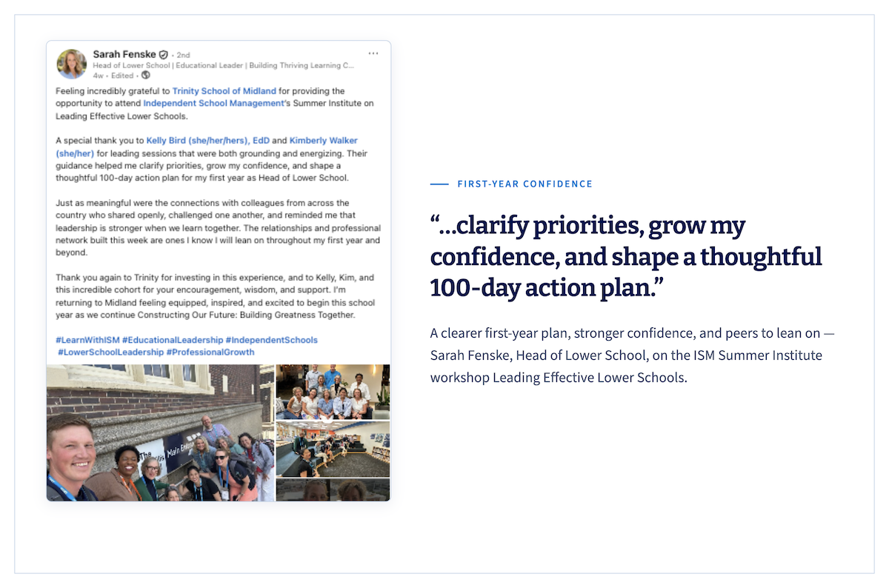Click the #ProfessionalGrowth hashtag
Screen dimensions: 889x588
pyautogui.click(x=210, y=353)
